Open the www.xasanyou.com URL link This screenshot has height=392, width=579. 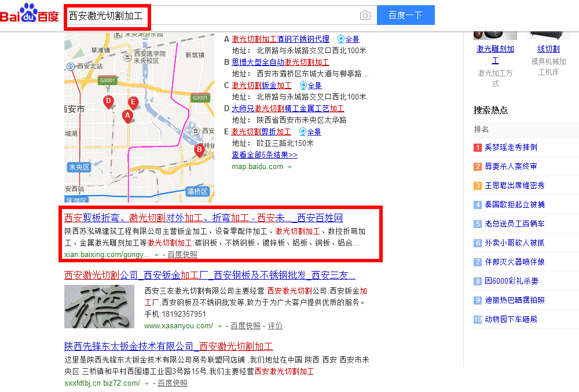178,326
